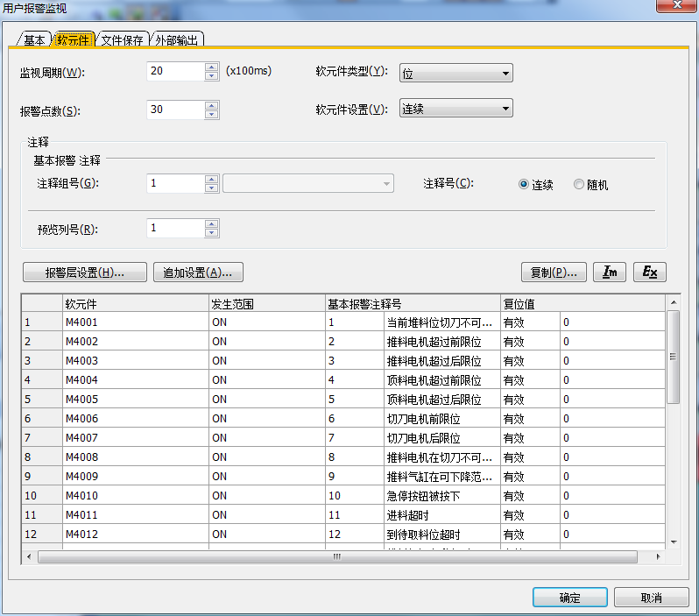Open the 软元件设置 dropdown
The width and height of the screenshot is (699, 616).
tap(455, 109)
